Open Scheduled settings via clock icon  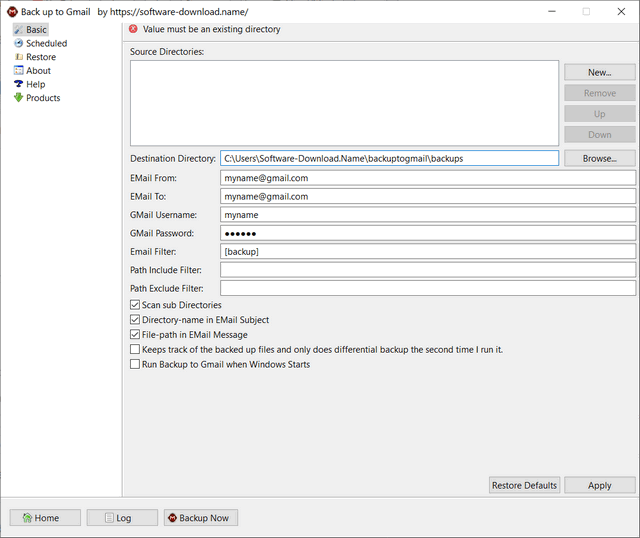coord(18,43)
